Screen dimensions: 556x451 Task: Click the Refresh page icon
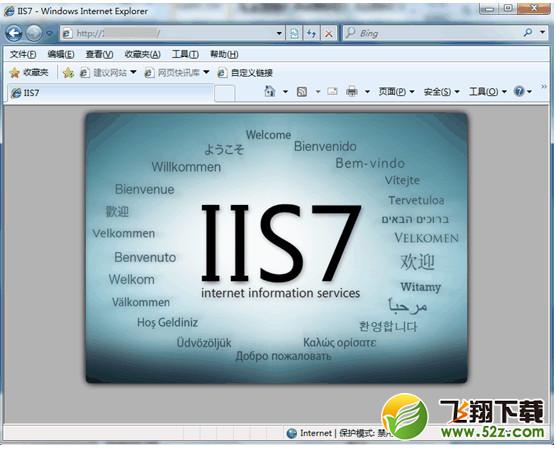tap(311, 33)
